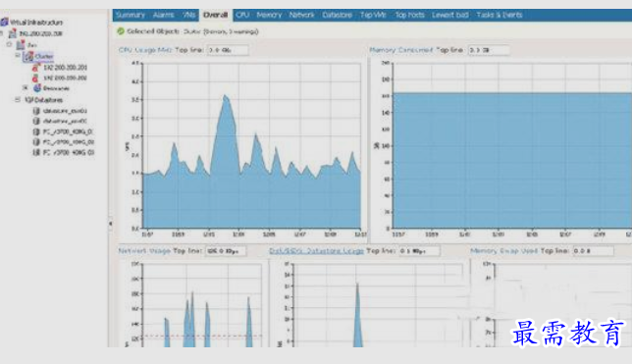Open the tab right of Top Hosts
The width and height of the screenshot is (632, 364).
pos(450,15)
